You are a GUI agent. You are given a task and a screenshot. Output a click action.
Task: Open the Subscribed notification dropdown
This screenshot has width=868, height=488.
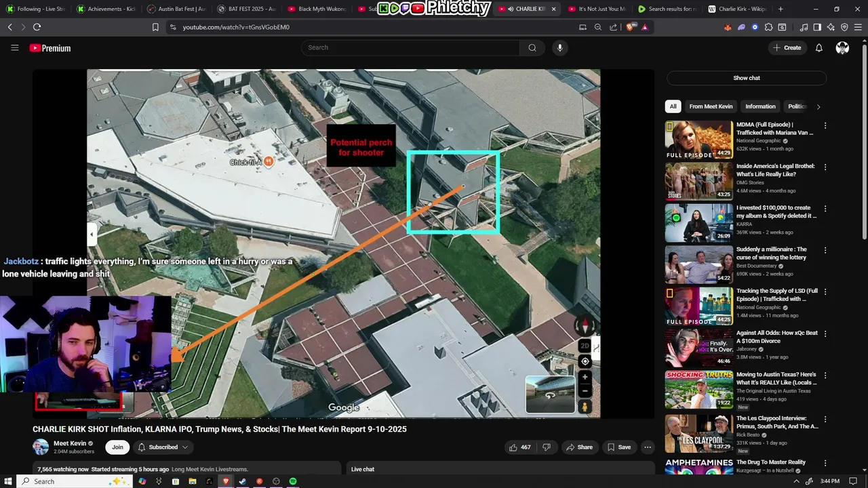163,447
